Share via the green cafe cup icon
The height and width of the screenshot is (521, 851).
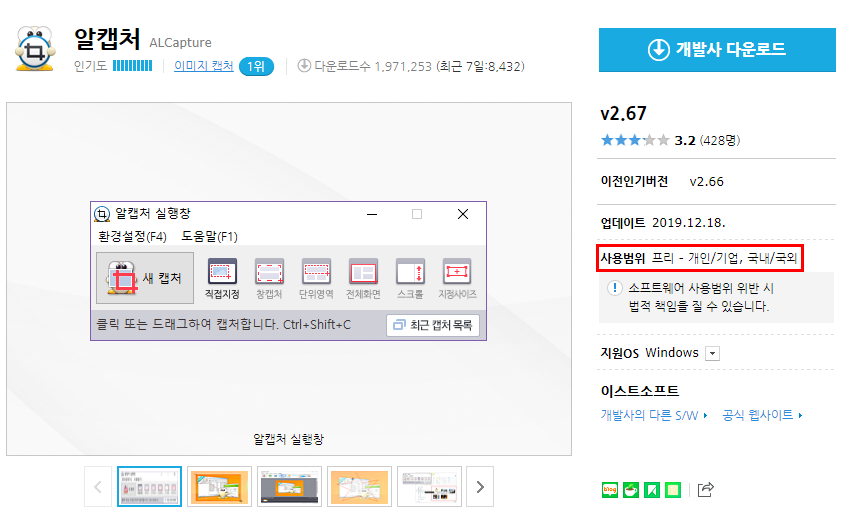point(631,490)
